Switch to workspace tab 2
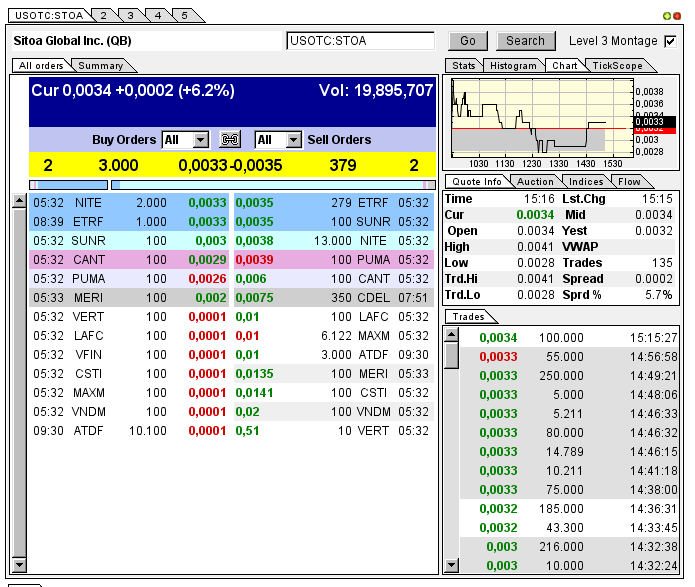This screenshot has width=695, height=587. click(103, 16)
